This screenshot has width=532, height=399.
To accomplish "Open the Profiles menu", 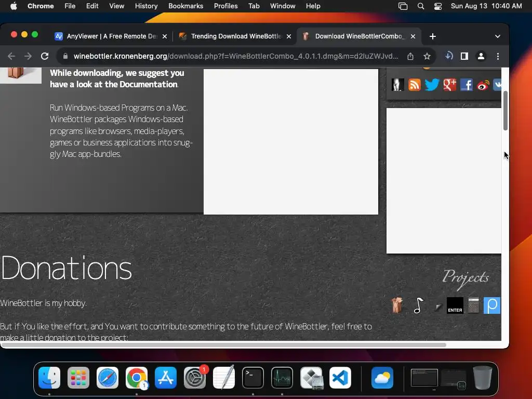I will [x=225, y=6].
